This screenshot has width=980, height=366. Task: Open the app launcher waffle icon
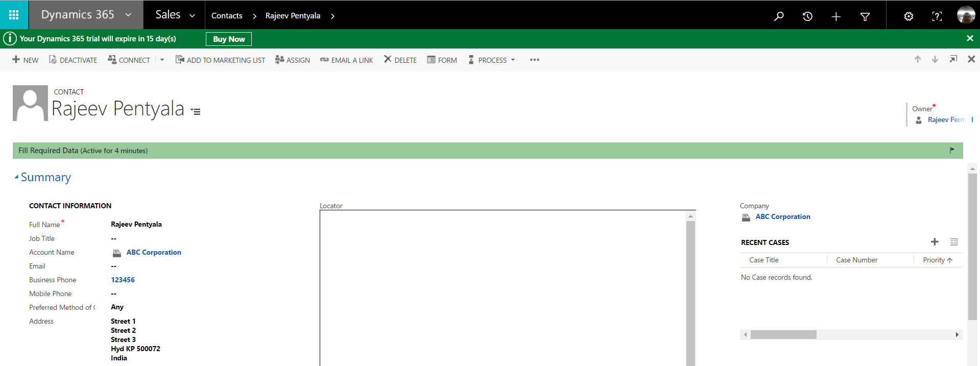pos(14,15)
